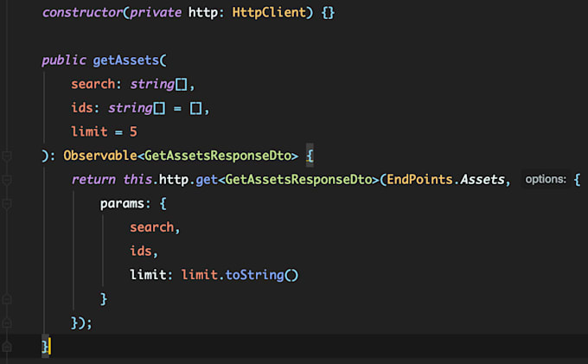Click the 'toString' method call
588x364 pixels.
254,275
